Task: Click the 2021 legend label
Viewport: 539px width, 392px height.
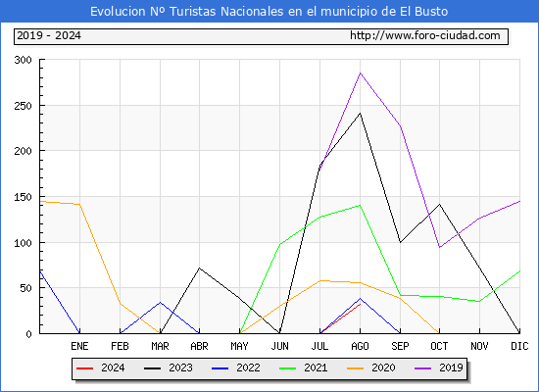Action: click(316, 367)
